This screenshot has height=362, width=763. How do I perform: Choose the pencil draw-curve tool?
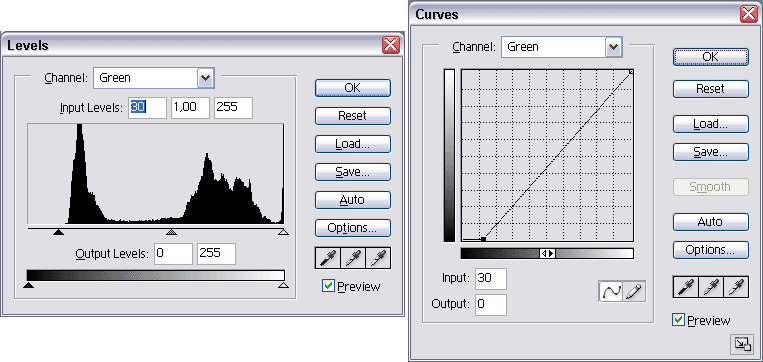tap(634, 291)
